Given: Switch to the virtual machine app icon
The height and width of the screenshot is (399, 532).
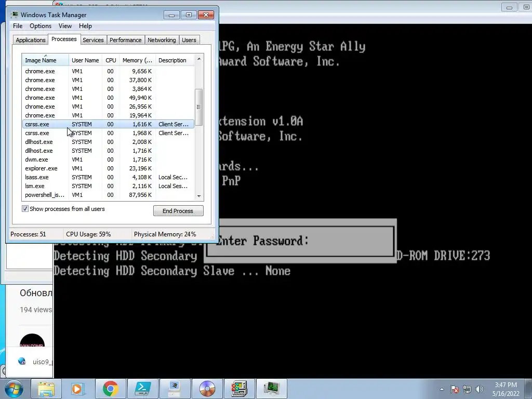Looking at the screenshot, I should click(240, 389).
